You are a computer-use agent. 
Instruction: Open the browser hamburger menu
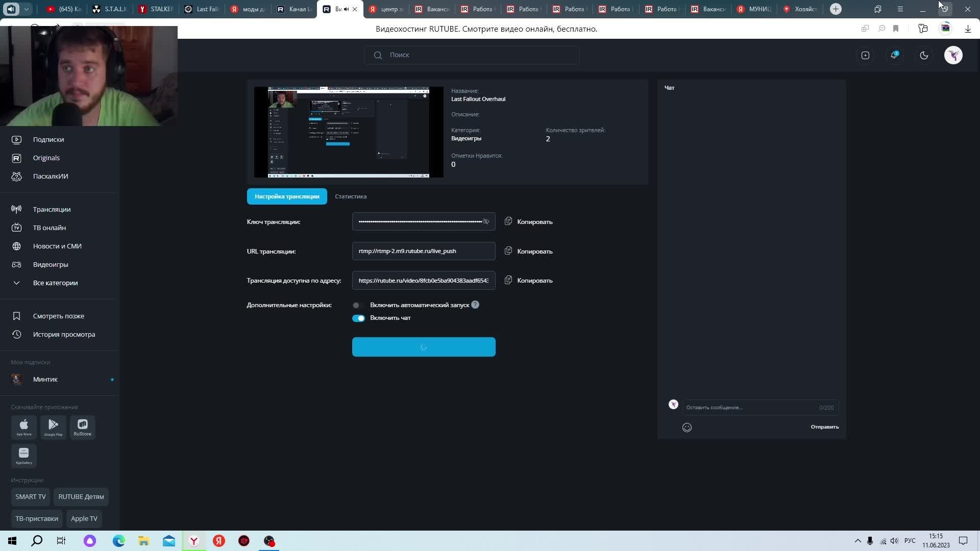pyautogui.click(x=900, y=9)
